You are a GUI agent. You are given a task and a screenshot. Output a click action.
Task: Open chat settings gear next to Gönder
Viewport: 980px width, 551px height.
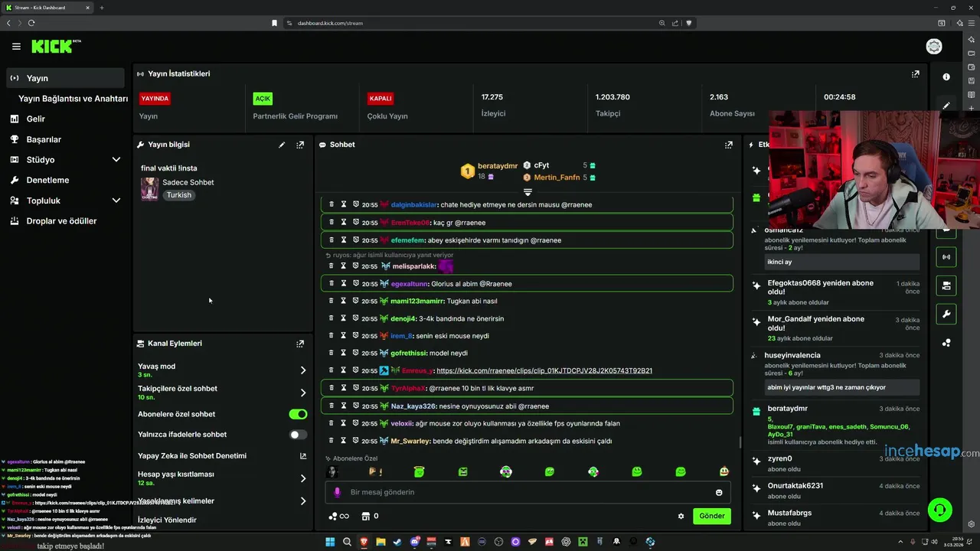point(681,516)
